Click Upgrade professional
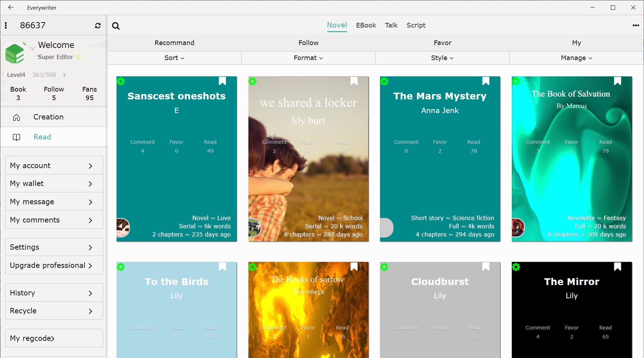The image size is (644, 358). [x=54, y=265]
